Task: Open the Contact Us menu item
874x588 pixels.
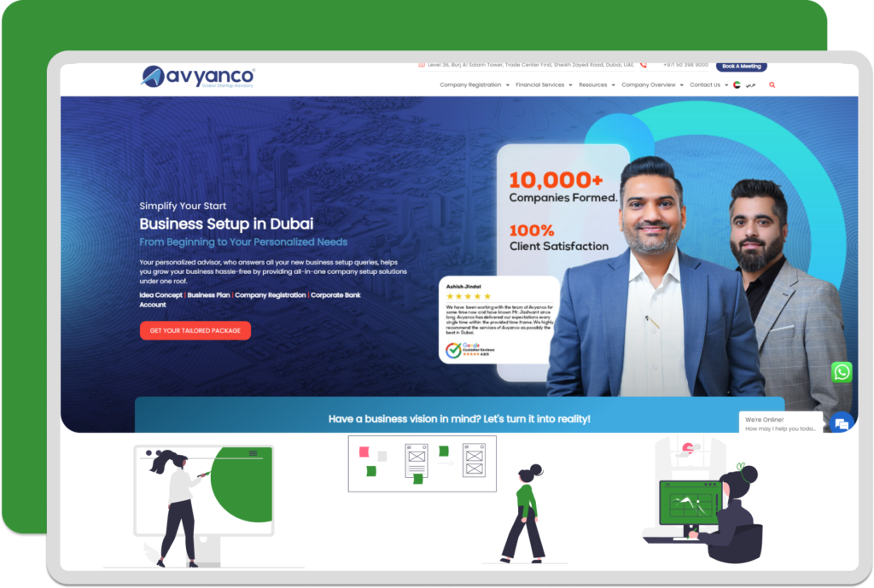Action: point(708,85)
